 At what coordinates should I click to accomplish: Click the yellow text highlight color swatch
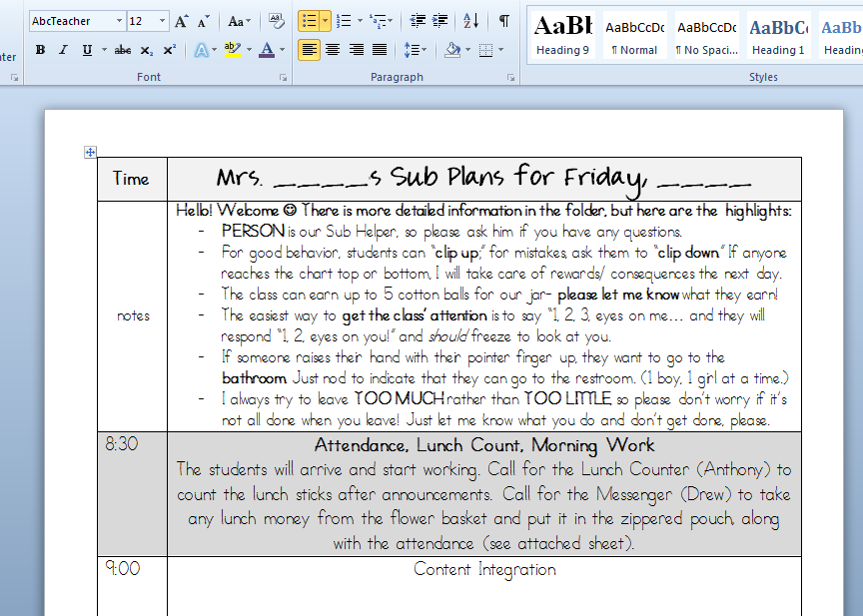232,51
